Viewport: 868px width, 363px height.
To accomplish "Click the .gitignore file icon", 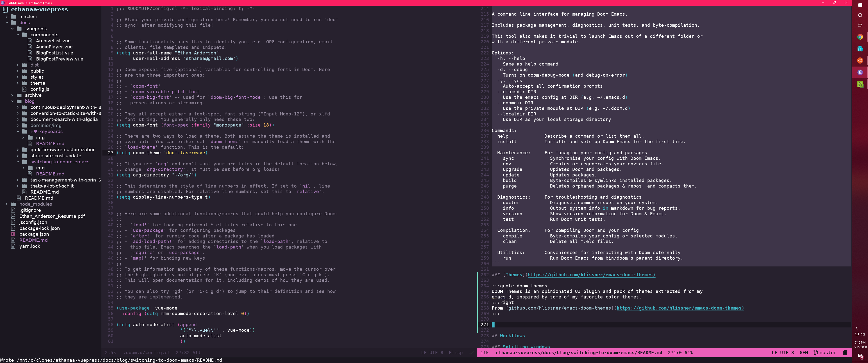I will click(x=13, y=210).
